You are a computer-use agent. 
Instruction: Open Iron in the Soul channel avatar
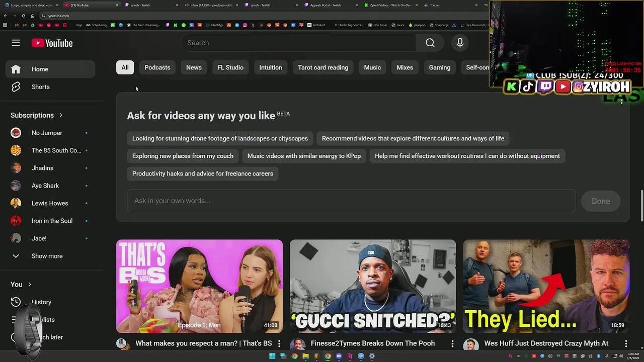pyautogui.click(x=16, y=221)
